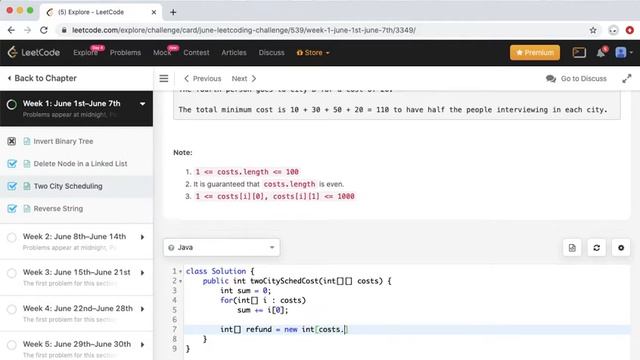Screen dimensions: 640x360
Task: Go forward in browser history
Action: coord(27,30)
